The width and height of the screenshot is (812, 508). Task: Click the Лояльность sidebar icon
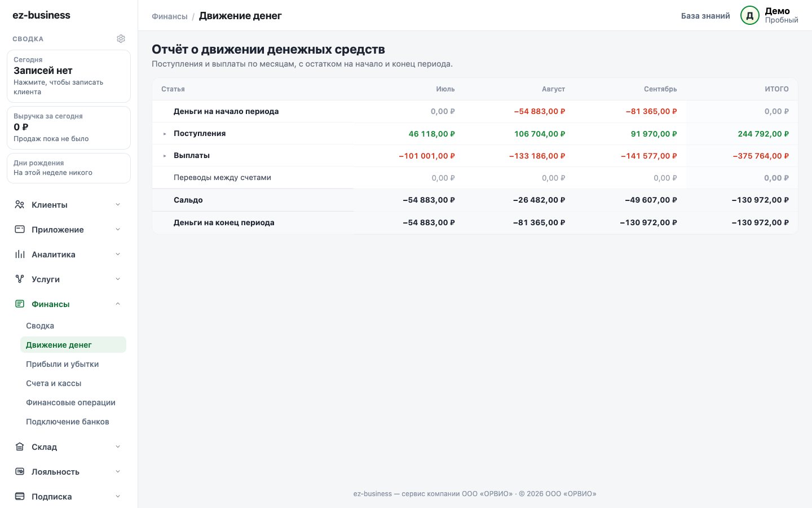[x=20, y=472]
